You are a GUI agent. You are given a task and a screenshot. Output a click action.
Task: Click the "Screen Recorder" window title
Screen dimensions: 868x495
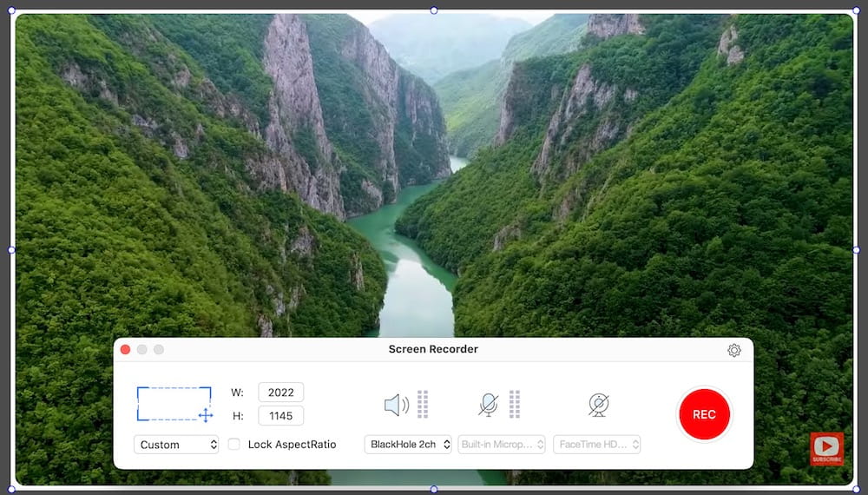coord(433,349)
